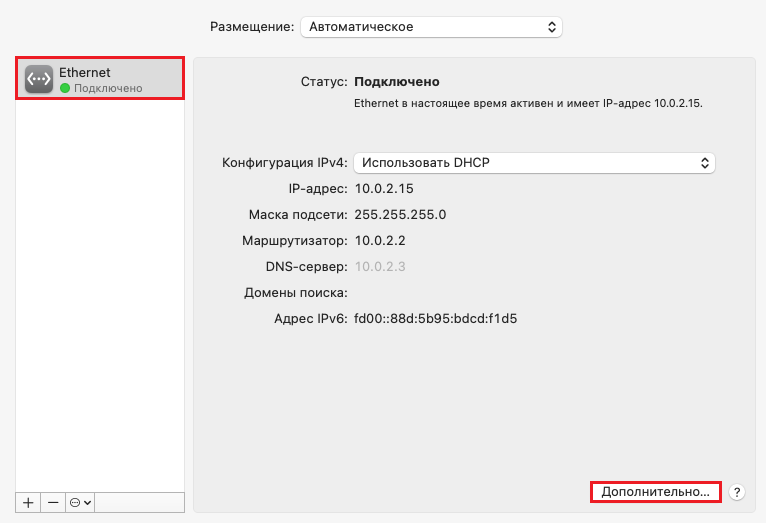766x523 pixels.
Task: Click the Подключено status text
Action: (x=397, y=82)
